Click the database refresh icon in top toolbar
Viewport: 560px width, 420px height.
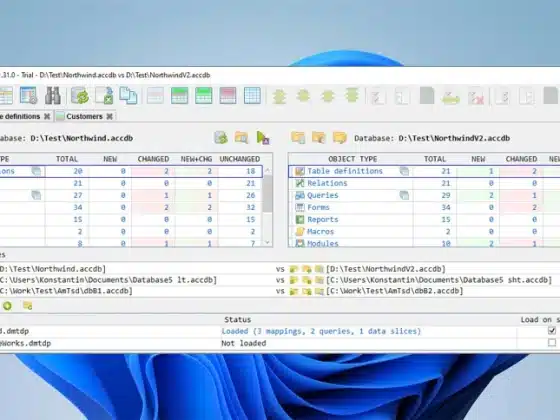pyautogui.click(x=80, y=95)
